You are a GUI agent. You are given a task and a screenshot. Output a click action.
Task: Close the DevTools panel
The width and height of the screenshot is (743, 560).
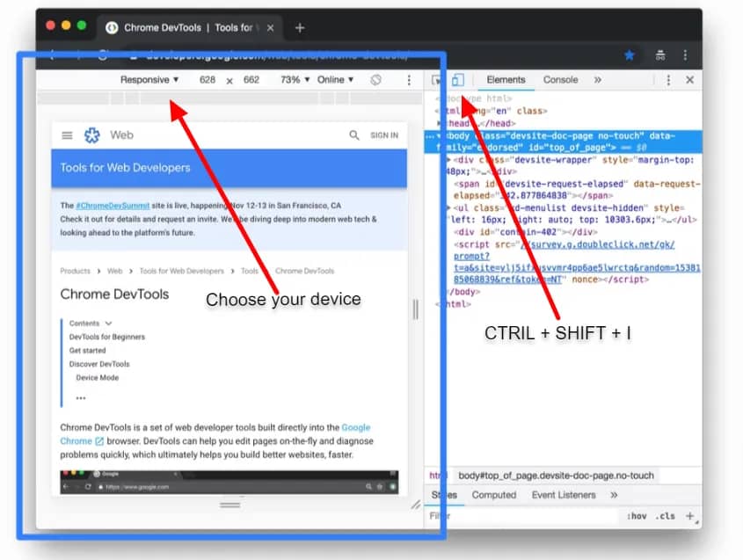[x=690, y=80]
